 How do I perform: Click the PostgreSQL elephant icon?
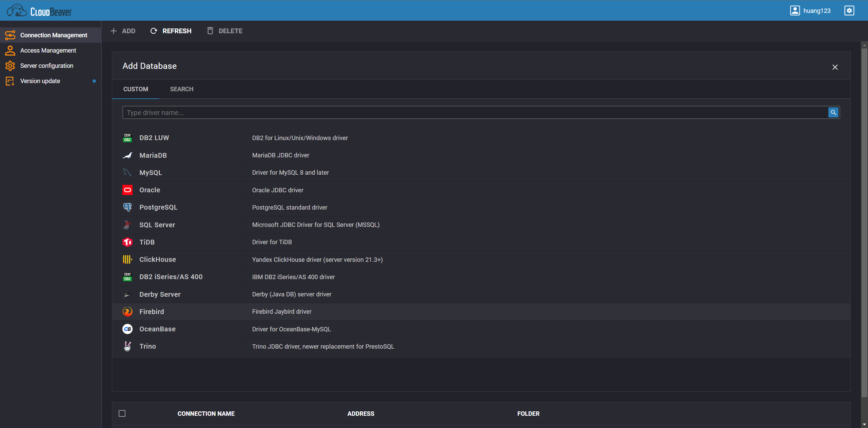127,207
